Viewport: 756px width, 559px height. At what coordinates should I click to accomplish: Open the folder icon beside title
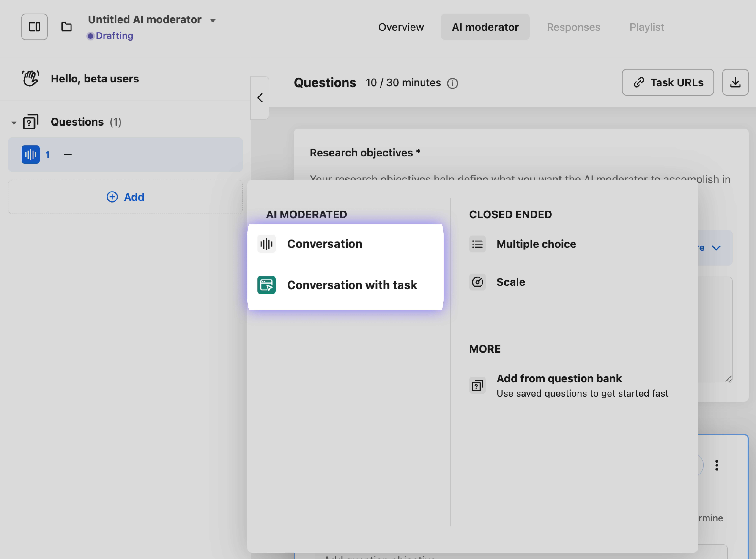tap(66, 27)
